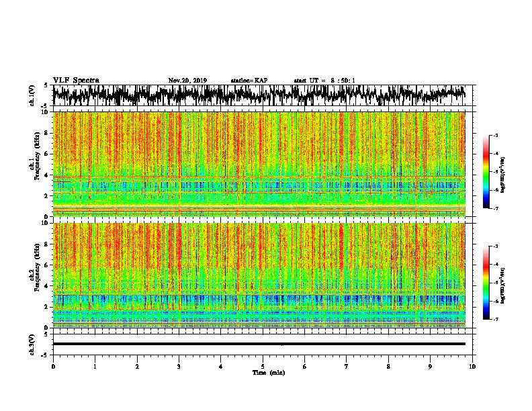This screenshot has height=411, width=532.
Task: Click the ch.3(V) axis label
Action: [32, 345]
